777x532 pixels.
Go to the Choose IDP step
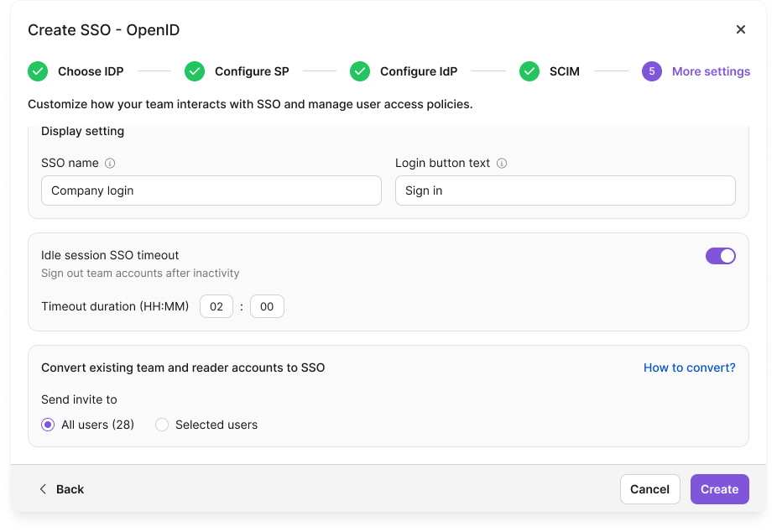pos(91,71)
